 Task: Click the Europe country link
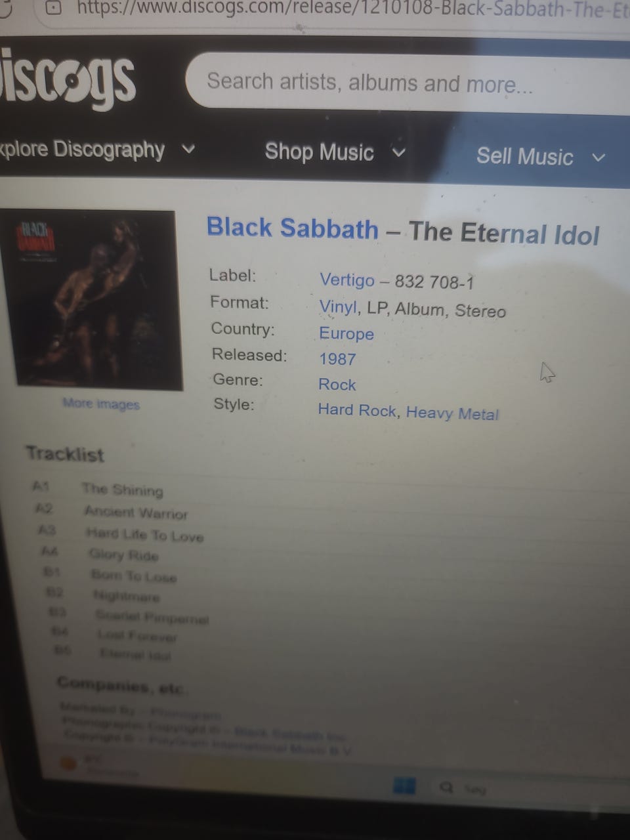346,333
